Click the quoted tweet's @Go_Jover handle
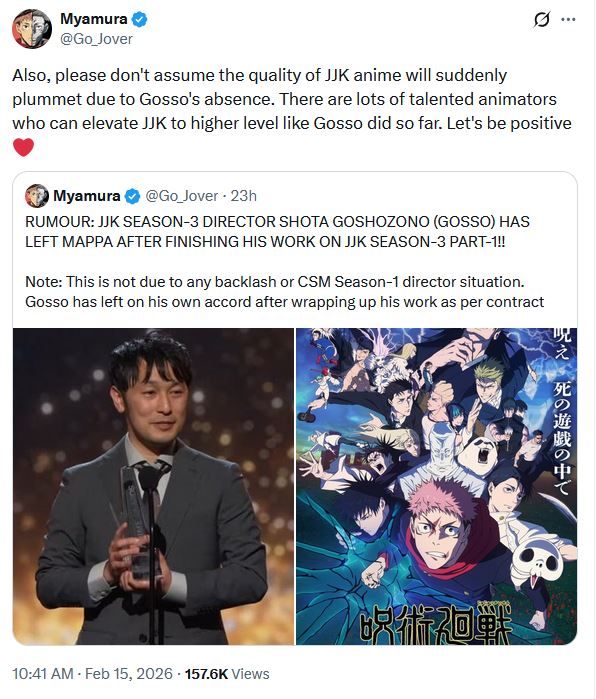596x699 pixels. click(182, 196)
